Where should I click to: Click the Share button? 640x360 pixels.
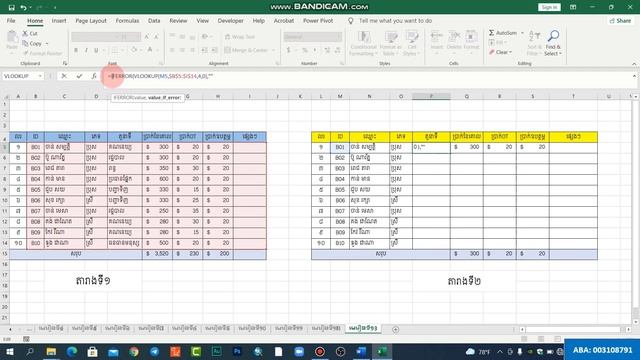point(620,20)
